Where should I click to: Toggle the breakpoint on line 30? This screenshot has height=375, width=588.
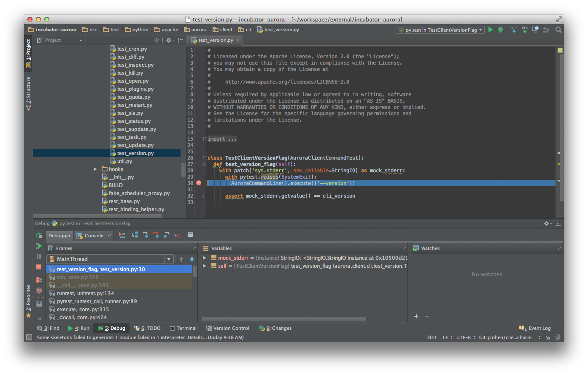pos(198,183)
